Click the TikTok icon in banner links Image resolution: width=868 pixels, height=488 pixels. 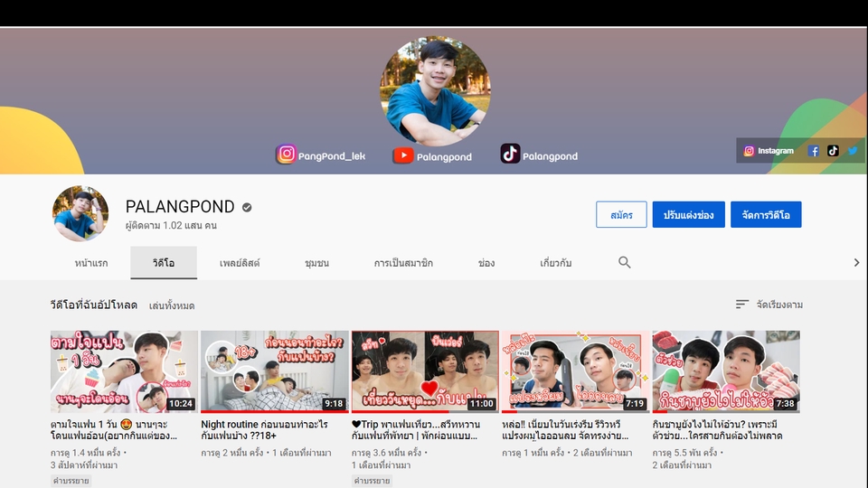833,151
